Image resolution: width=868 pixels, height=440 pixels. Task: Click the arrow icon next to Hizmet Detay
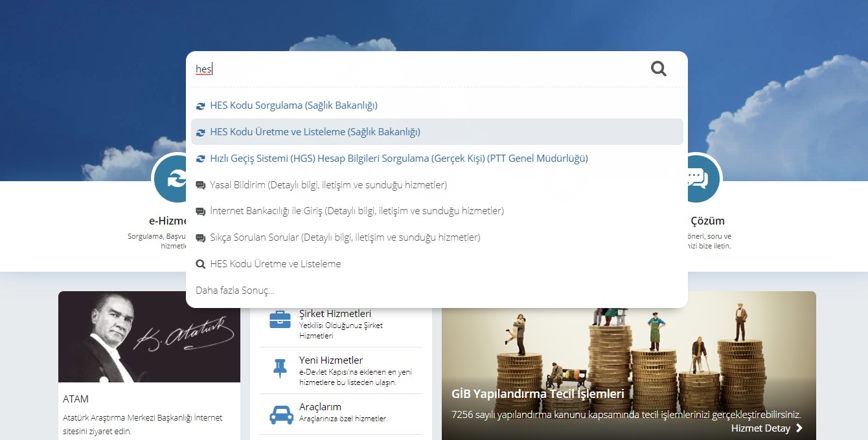799,428
